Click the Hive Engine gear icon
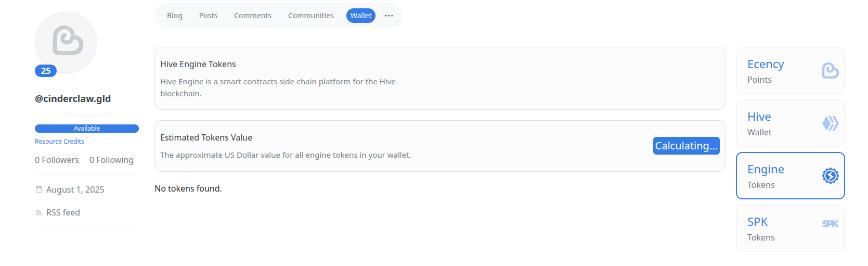 (x=830, y=176)
